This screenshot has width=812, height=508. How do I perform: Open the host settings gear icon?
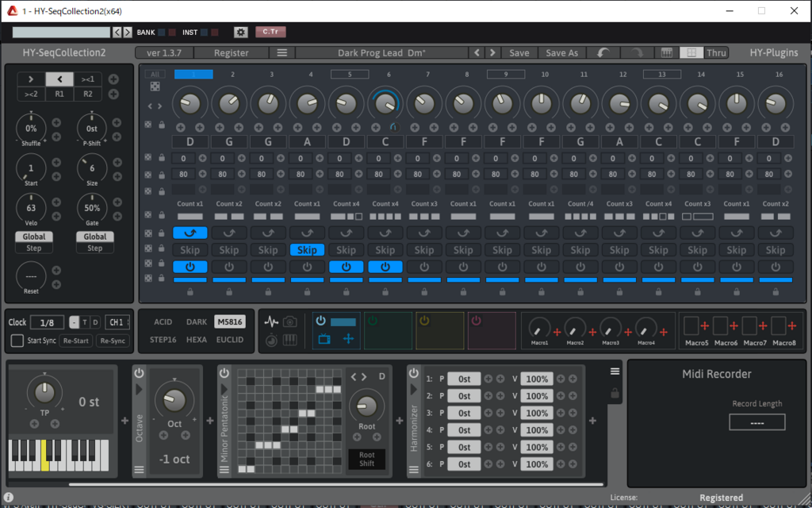[240, 32]
